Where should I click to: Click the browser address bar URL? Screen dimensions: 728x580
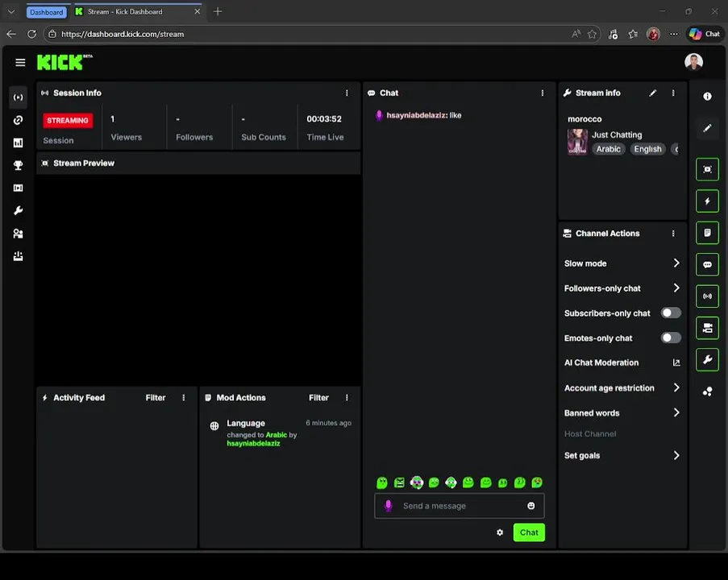tap(123, 35)
